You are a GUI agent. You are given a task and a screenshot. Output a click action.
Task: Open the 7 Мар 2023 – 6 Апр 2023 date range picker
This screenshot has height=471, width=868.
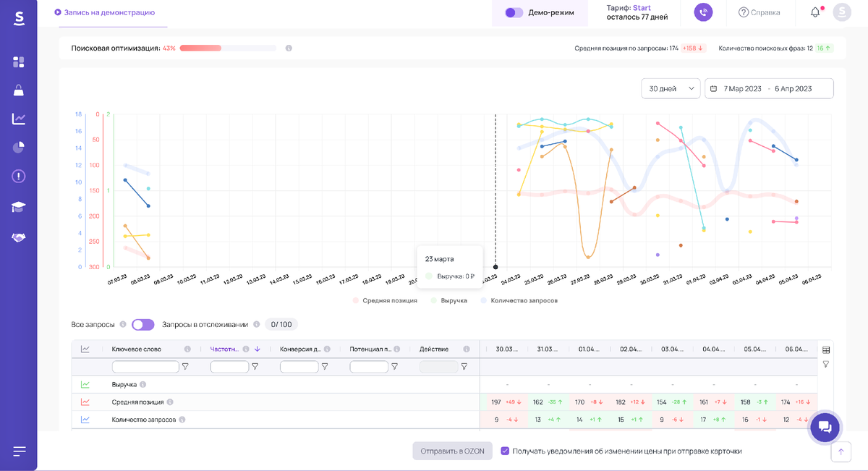click(x=769, y=88)
